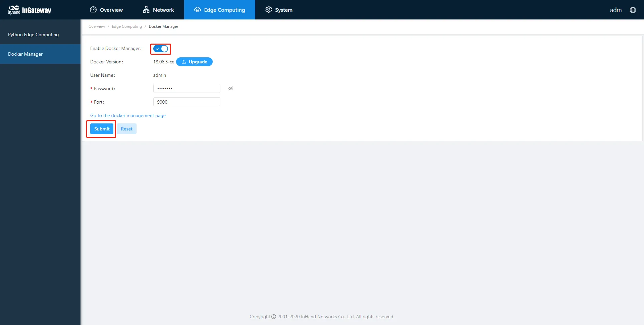Switch to Edge Computing tab
Image resolution: width=644 pixels, height=325 pixels.
coord(220,10)
